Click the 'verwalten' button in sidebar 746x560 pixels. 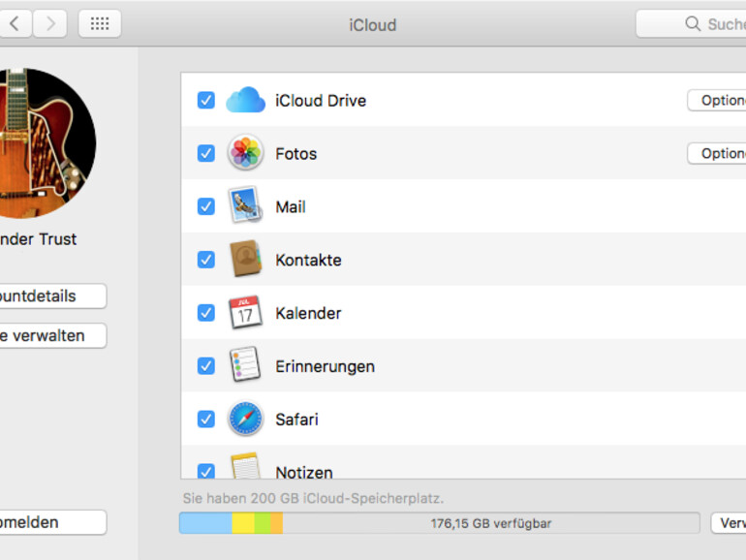coord(53,335)
